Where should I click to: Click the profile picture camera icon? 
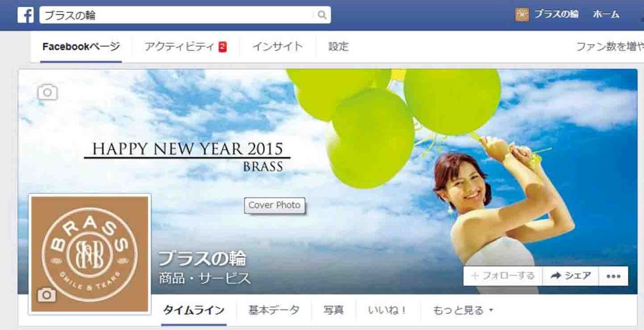point(47,295)
